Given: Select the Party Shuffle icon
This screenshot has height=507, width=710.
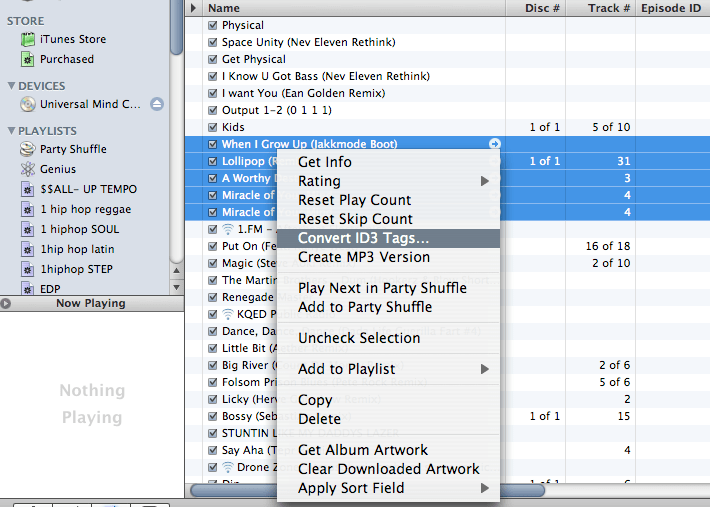Looking at the screenshot, I should 28,149.
